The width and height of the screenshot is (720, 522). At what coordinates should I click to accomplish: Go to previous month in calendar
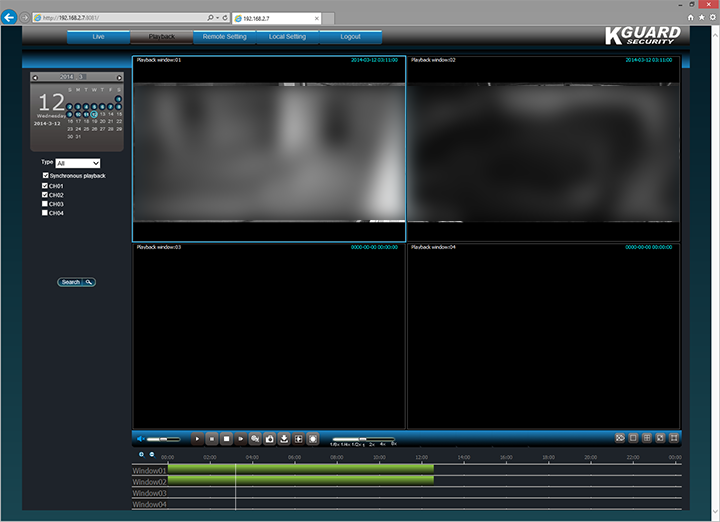35,77
